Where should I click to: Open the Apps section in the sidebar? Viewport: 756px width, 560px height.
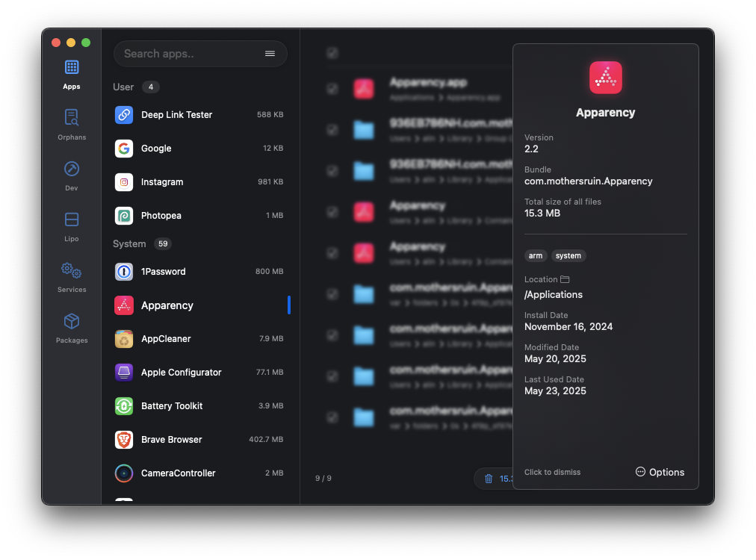pos(72,75)
